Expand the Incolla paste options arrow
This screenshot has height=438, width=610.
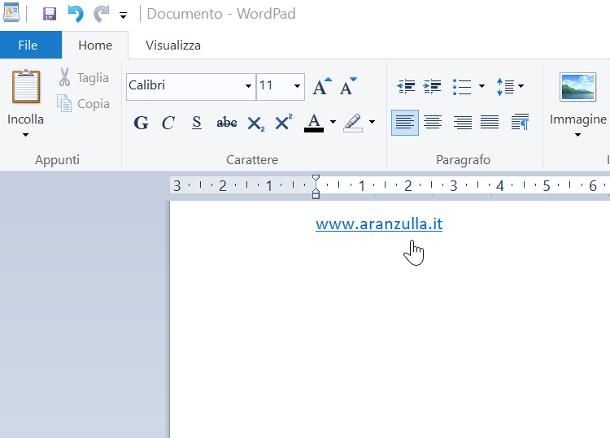[25, 135]
